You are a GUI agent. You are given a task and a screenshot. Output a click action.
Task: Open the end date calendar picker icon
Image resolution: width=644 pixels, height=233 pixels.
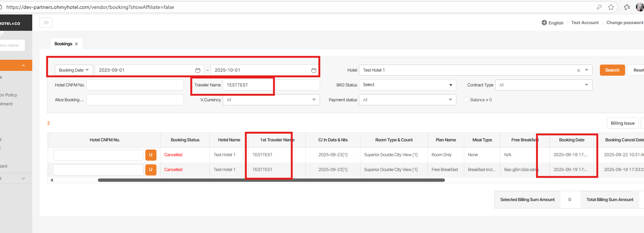coord(314,70)
